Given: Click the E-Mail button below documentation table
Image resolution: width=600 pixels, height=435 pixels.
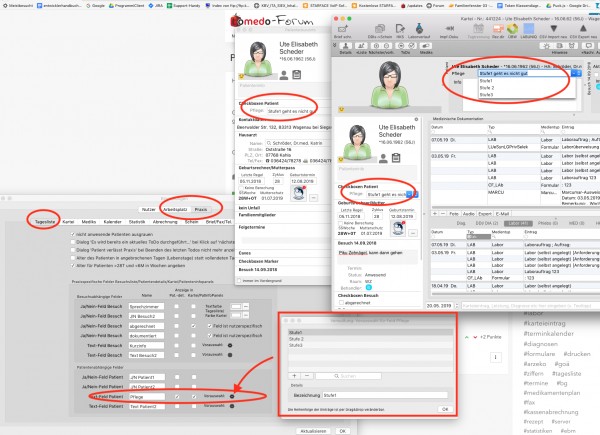Looking at the screenshot, I should [502, 213].
